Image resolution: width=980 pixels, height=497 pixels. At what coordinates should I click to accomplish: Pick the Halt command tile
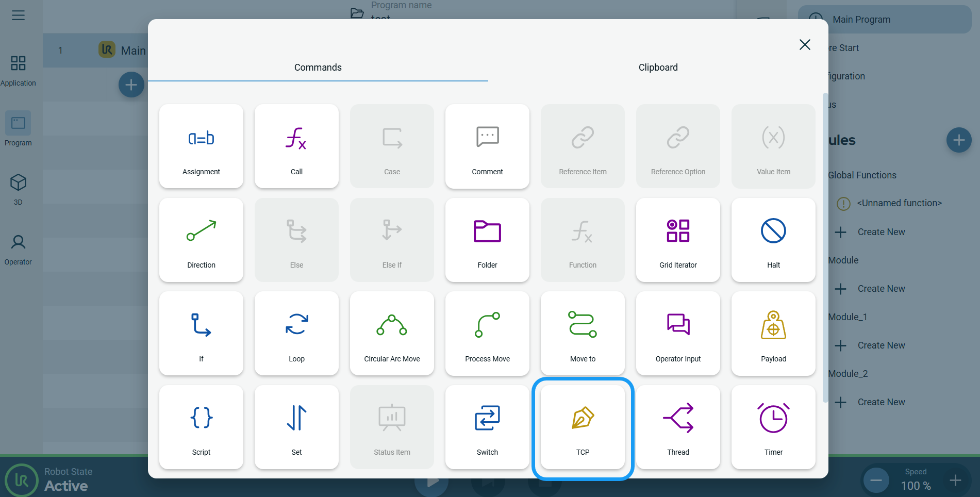point(773,240)
